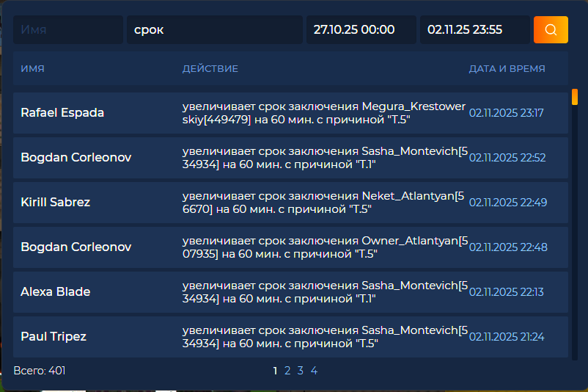This screenshot has height=392, width=588.
Task: Click the timestamp 02.11.2025 22:52
Action: coord(507,158)
